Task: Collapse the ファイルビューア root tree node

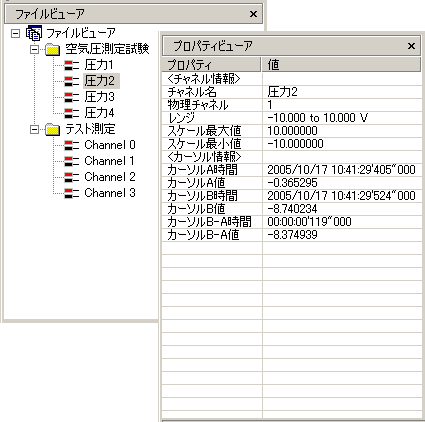Action: [15, 33]
